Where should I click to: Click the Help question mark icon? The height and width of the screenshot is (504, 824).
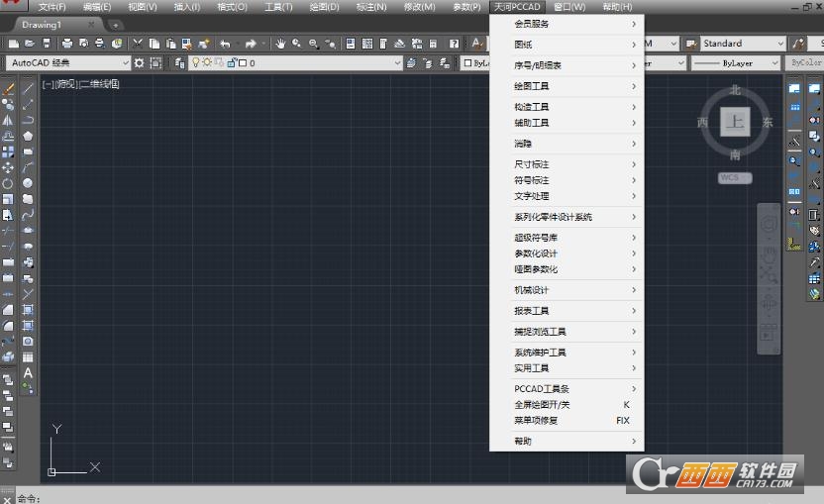coord(454,44)
